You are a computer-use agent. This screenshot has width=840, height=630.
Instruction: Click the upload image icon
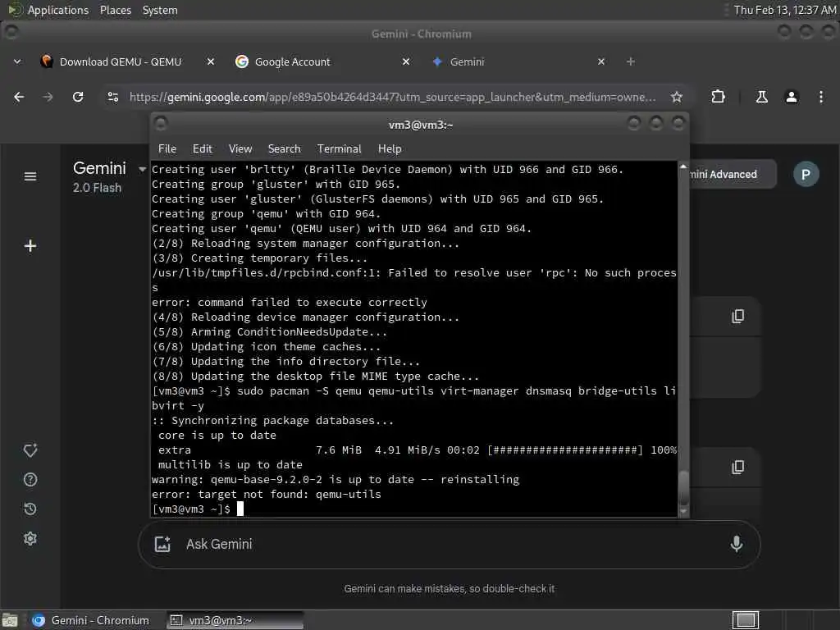pos(162,545)
